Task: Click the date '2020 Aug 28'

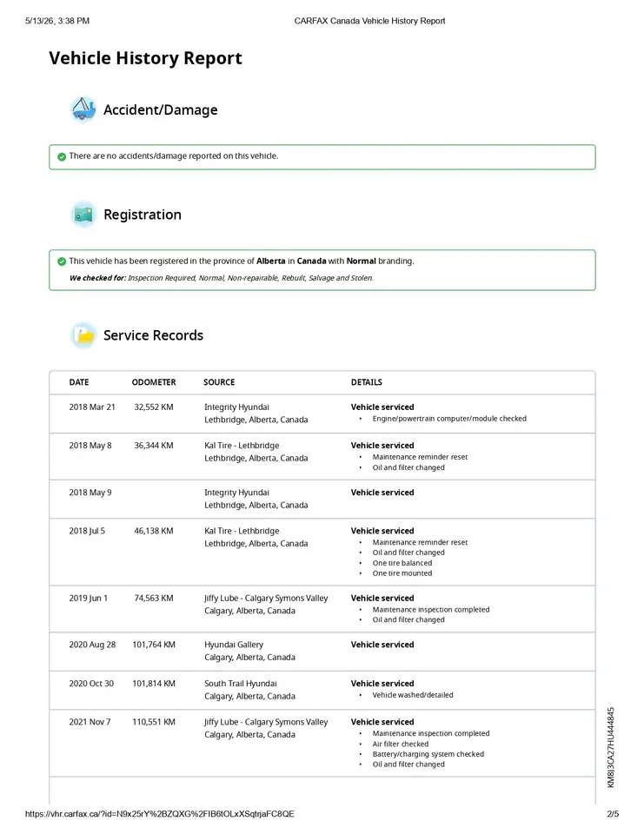Action: [x=92, y=645]
